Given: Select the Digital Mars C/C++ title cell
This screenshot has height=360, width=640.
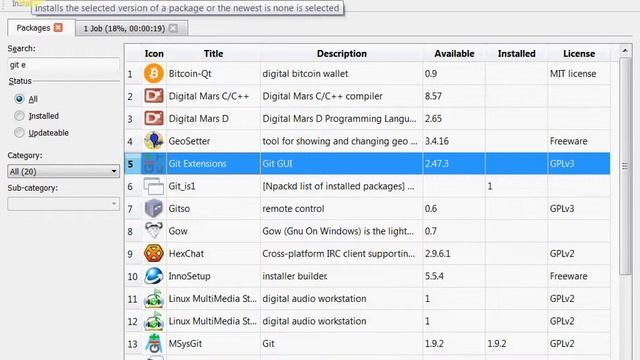Looking at the screenshot, I should [x=213, y=96].
